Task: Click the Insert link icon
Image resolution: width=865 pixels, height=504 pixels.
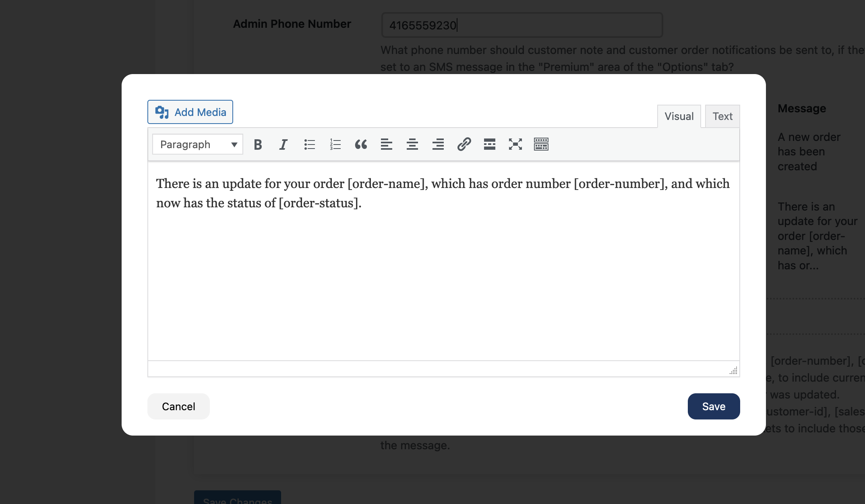Action: click(464, 143)
